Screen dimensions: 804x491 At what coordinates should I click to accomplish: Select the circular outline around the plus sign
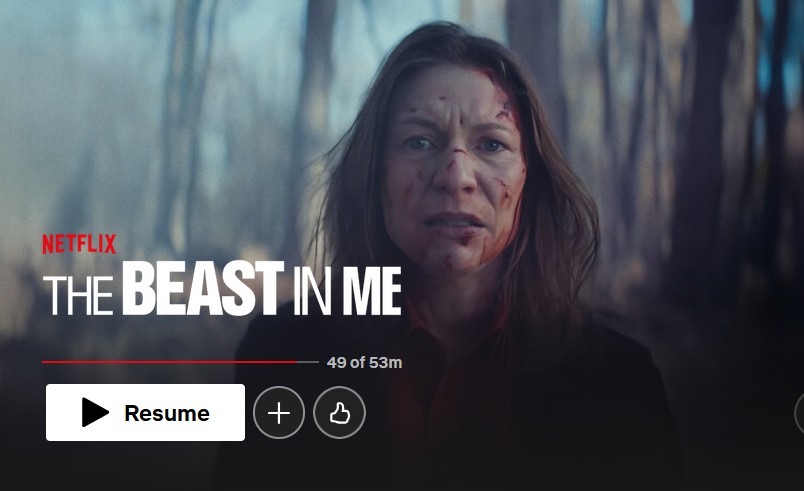click(279, 413)
